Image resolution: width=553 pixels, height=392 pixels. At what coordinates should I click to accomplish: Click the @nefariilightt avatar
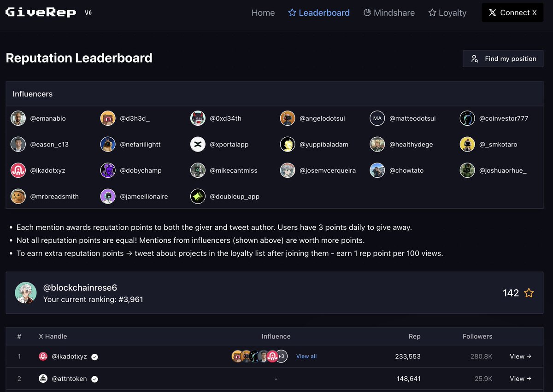pos(108,144)
